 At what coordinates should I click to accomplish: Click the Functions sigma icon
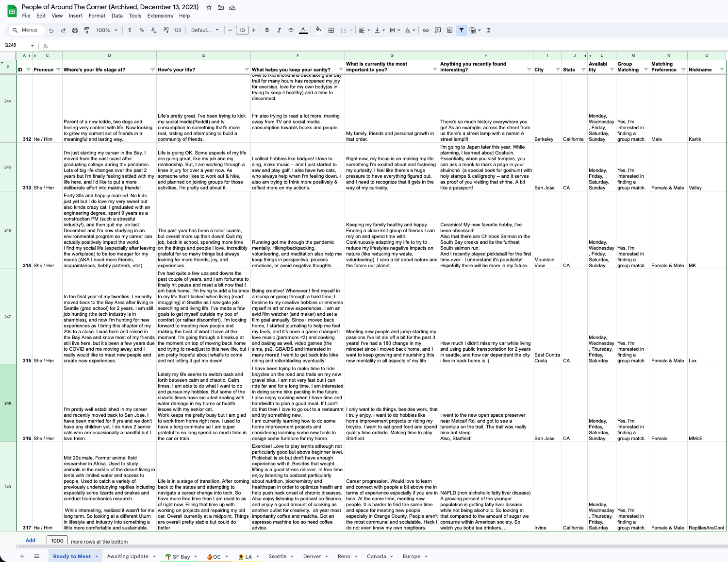(489, 30)
